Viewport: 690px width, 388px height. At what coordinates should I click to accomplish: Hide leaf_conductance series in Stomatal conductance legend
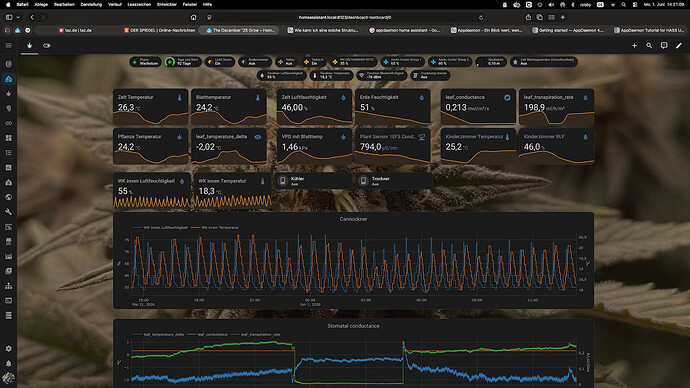pyautogui.click(x=207, y=334)
